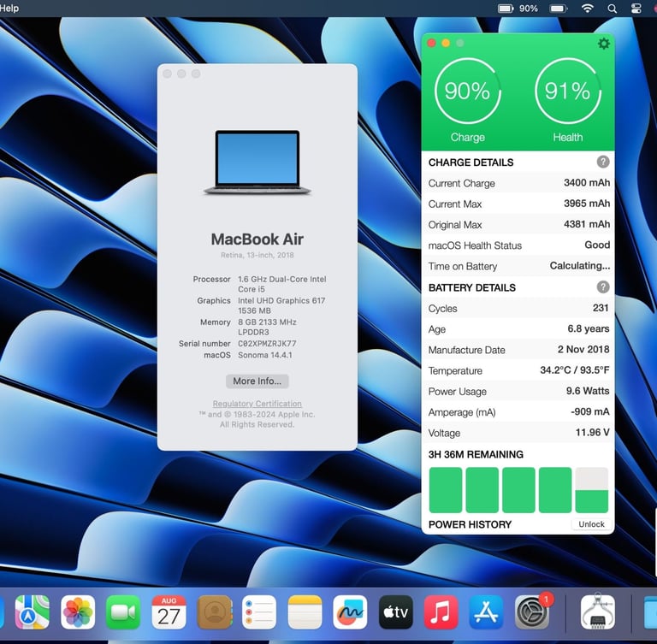Open Calendar showing Aug 27
The height and width of the screenshot is (644, 657).
click(x=169, y=612)
